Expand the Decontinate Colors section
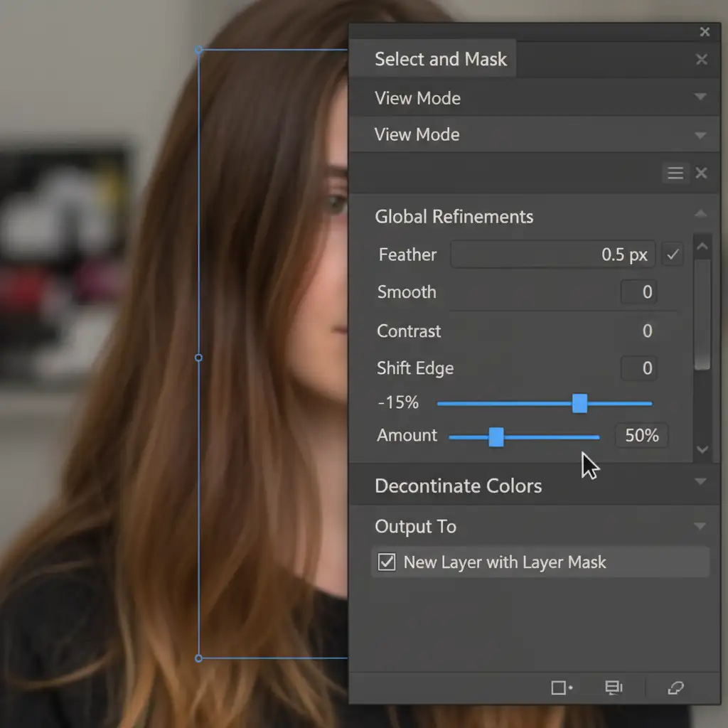Viewport: 728px width, 728px height. (x=700, y=482)
